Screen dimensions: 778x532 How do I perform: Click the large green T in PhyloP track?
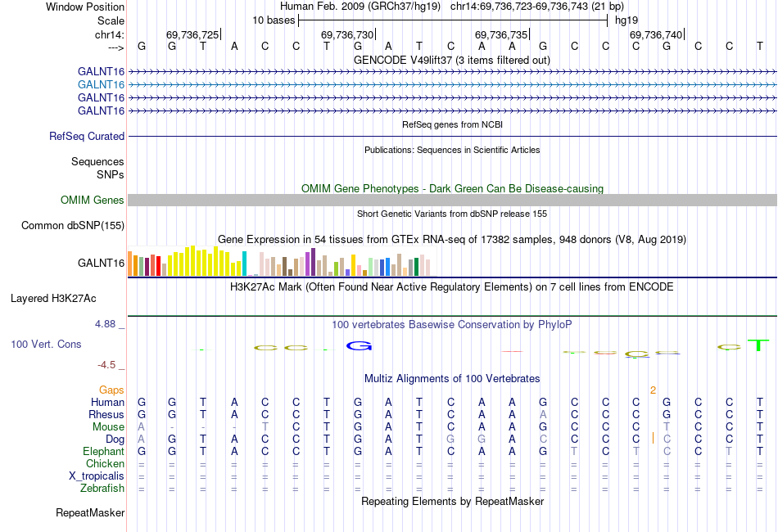click(758, 345)
